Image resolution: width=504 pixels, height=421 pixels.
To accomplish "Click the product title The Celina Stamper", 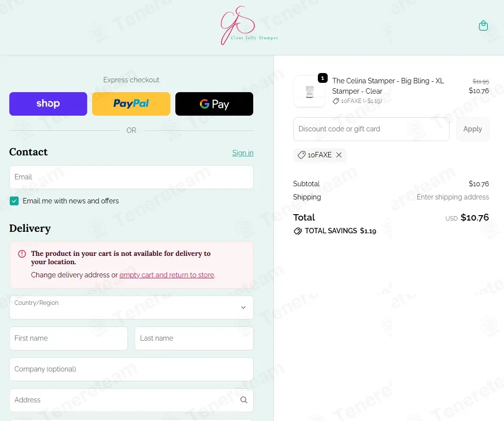I will [388, 86].
